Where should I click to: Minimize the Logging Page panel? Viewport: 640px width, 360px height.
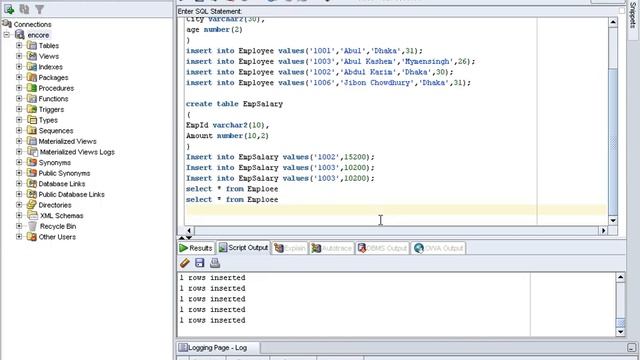(631, 348)
